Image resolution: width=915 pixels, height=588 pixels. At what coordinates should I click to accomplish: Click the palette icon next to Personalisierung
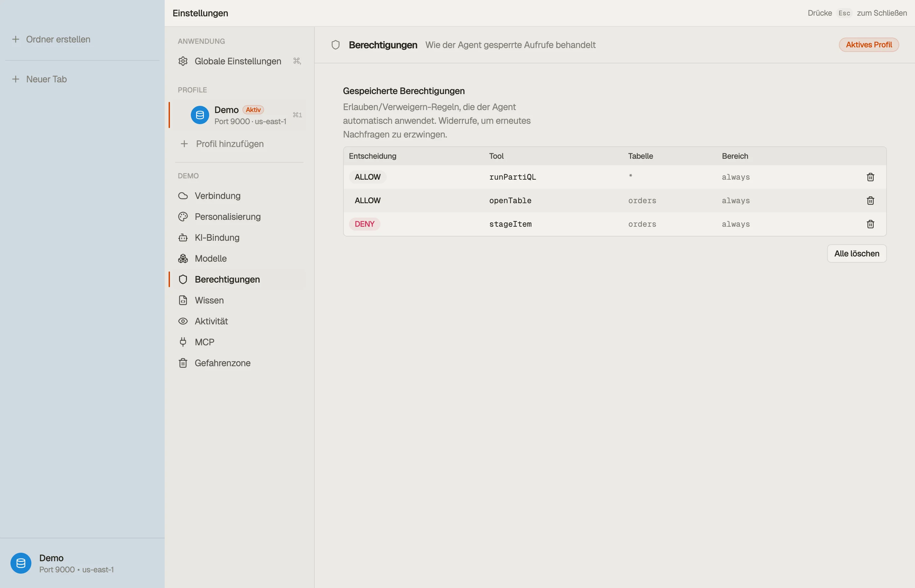[183, 217]
